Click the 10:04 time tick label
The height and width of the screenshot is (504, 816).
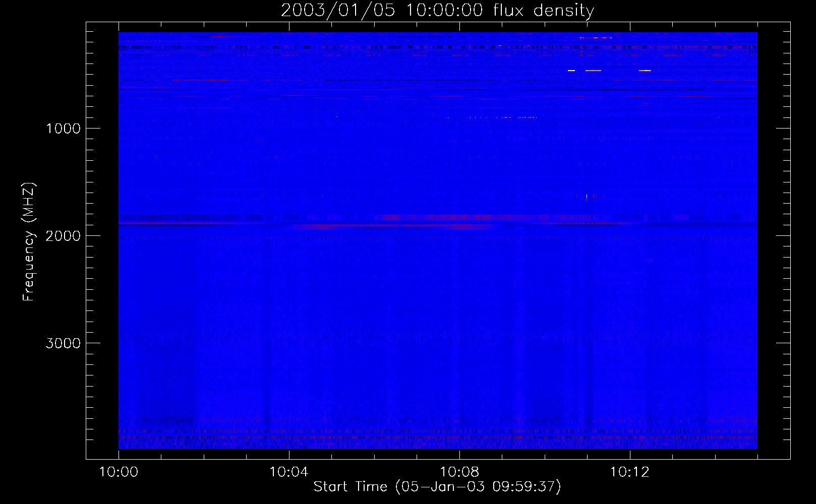[289, 472]
